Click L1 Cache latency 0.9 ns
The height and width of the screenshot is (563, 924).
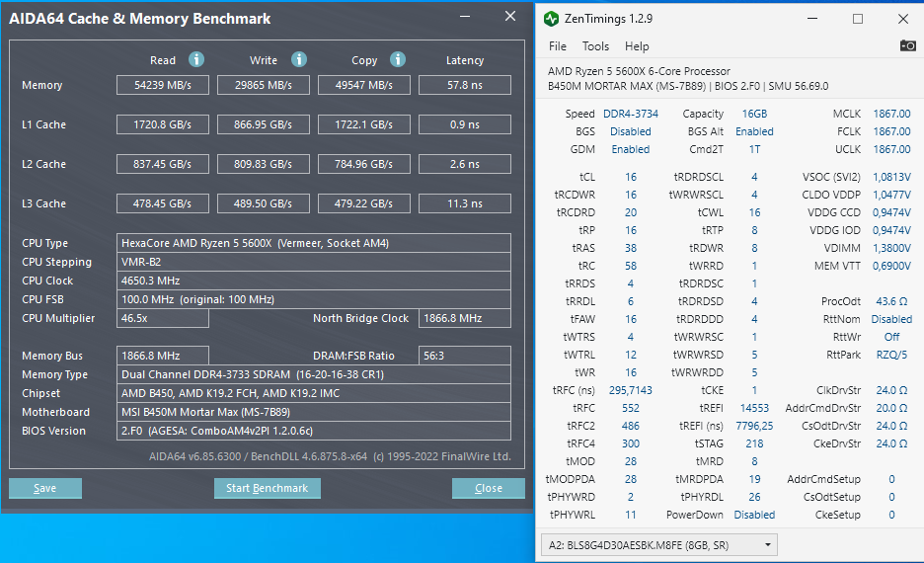coord(465,124)
